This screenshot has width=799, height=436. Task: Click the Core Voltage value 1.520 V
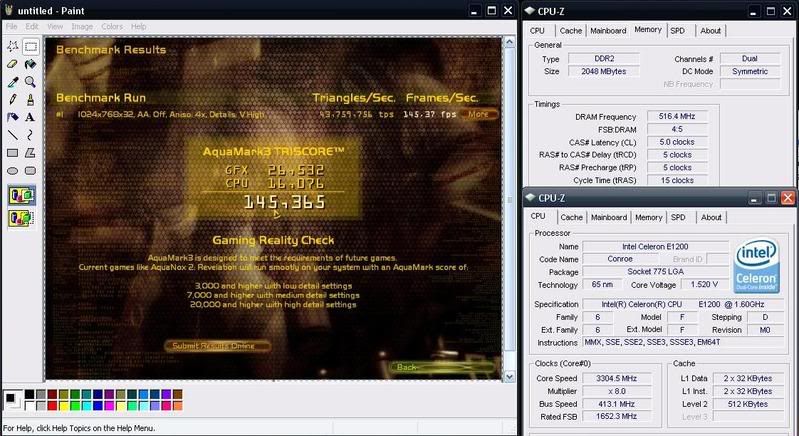pyautogui.click(x=705, y=285)
